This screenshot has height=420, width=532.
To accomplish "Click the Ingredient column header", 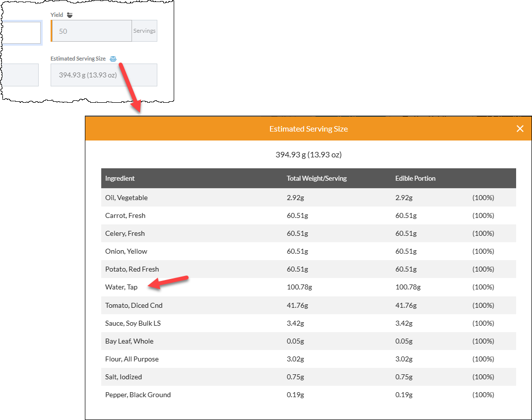I will pyautogui.click(x=120, y=178).
